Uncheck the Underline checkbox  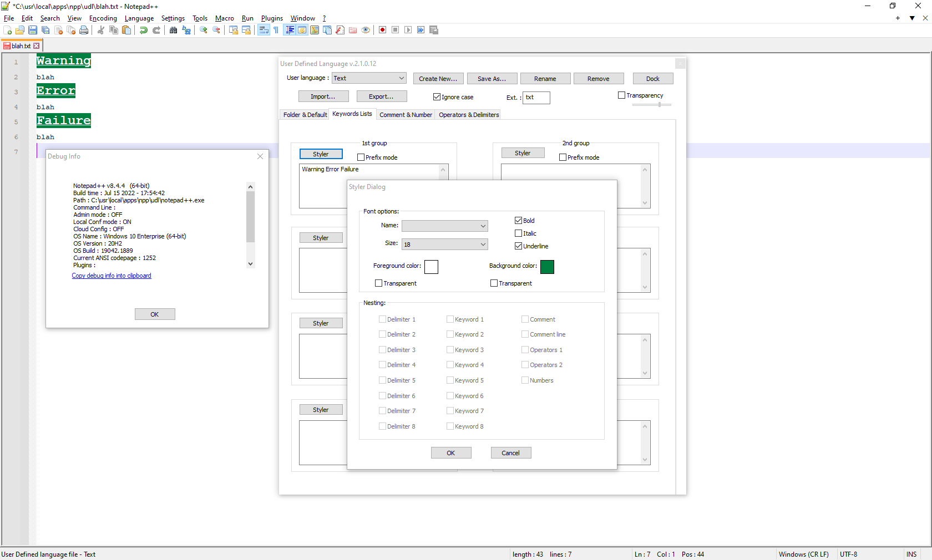tap(518, 246)
